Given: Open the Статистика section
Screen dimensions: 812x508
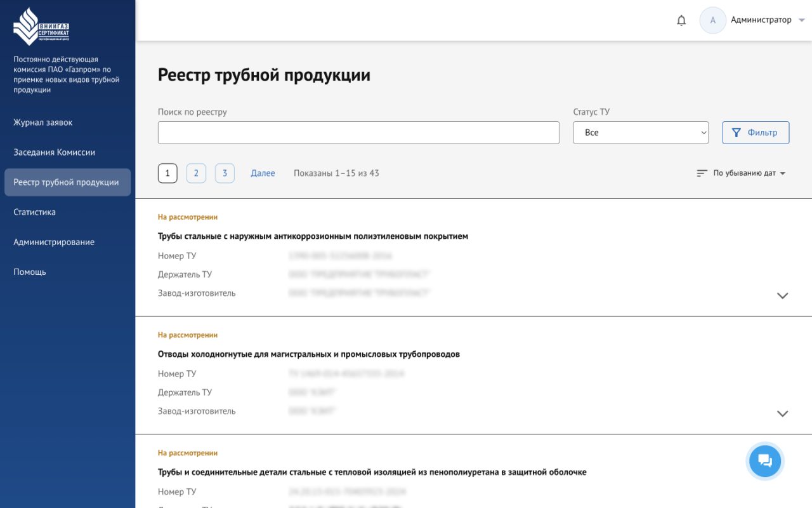Looking at the screenshot, I should (35, 212).
